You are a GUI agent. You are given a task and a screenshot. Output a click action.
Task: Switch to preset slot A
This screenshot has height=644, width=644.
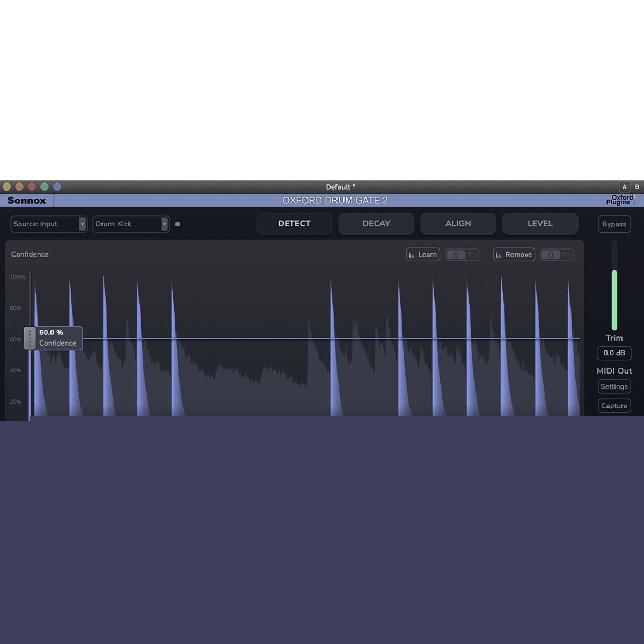click(x=624, y=187)
